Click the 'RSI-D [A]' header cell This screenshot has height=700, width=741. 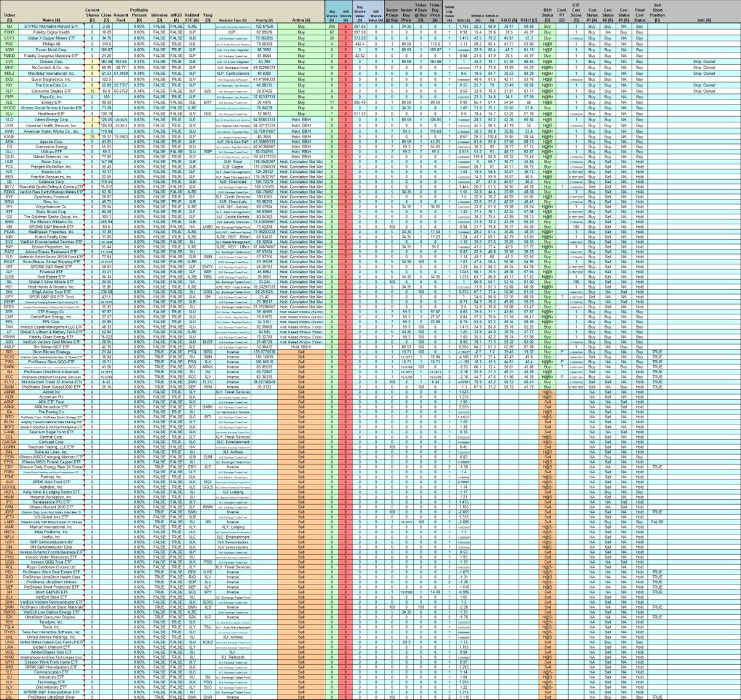pos(510,13)
